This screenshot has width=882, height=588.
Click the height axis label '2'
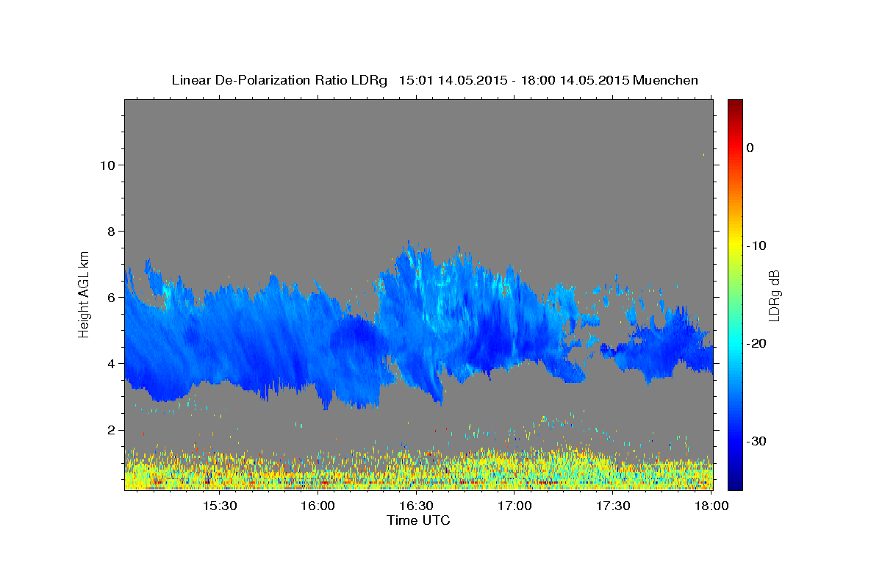(x=110, y=429)
